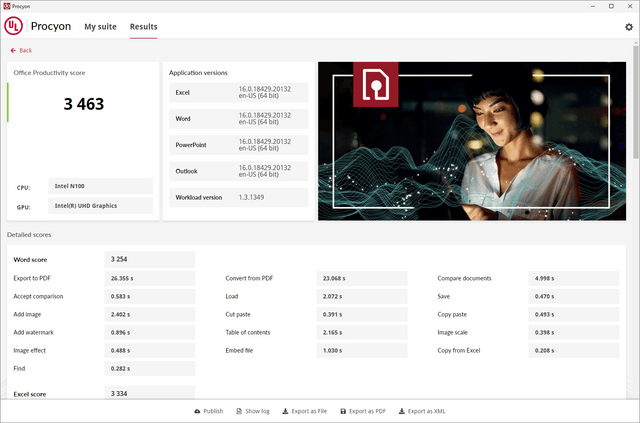Image resolution: width=640 pixels, height=423 pixels.
Task: Click the Application versions heading
Action: point(198,73)
